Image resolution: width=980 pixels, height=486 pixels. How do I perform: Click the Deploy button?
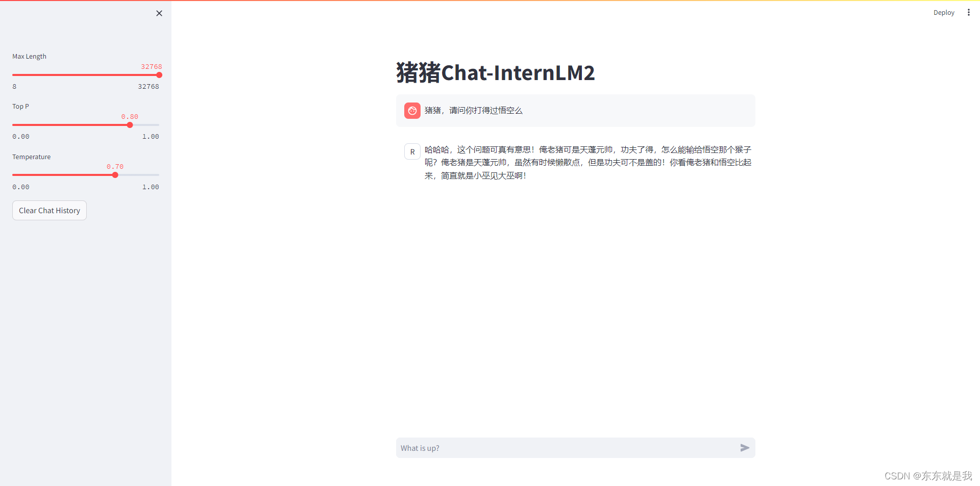(944, 13)
